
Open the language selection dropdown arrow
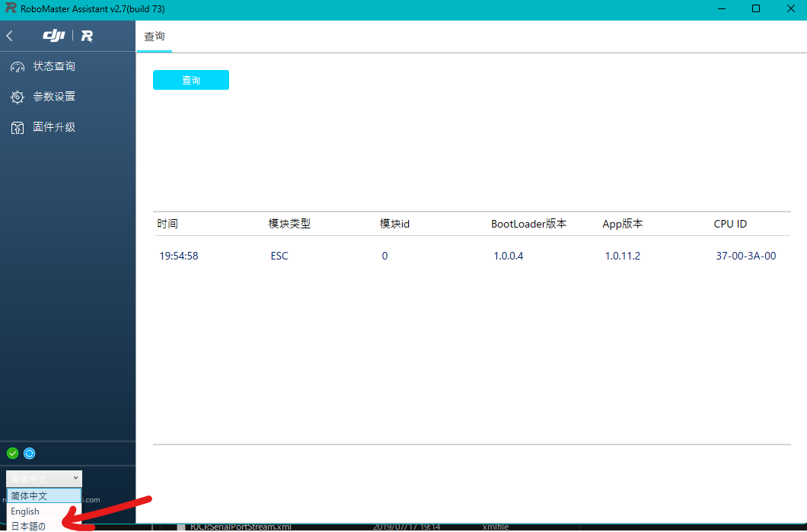click(74, 478)
